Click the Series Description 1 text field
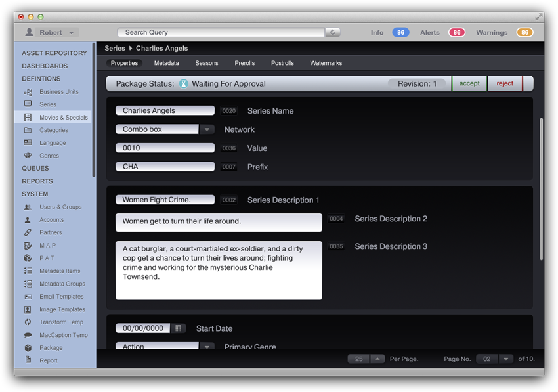 point(165,200)
